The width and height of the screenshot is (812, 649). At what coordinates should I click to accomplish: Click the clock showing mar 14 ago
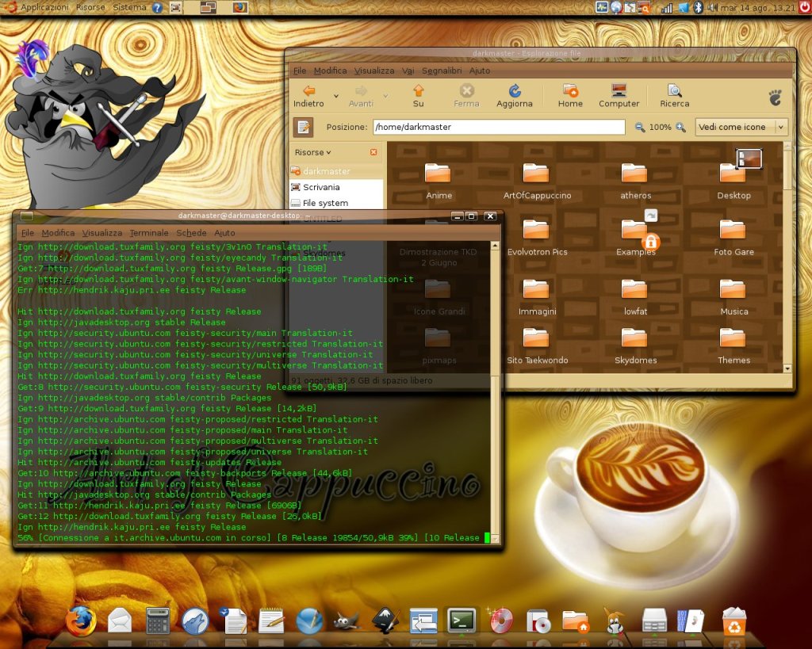[x=757, y=7]
